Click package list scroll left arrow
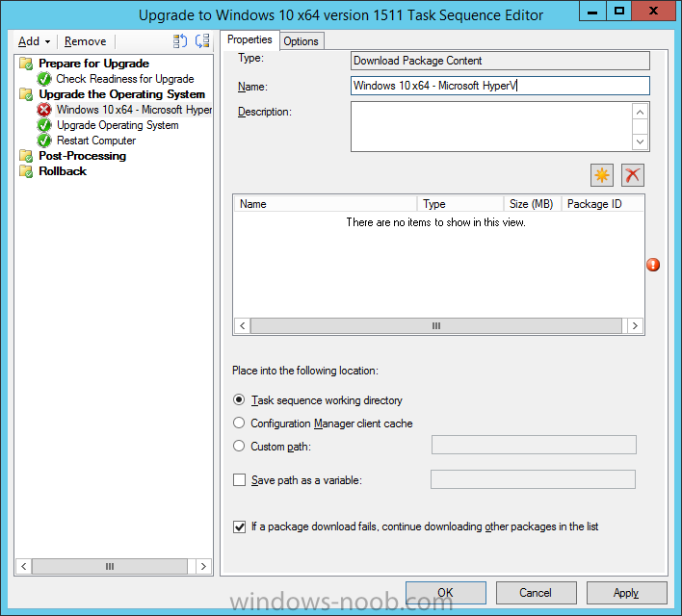682x616 pixels. (x=243, y=325)
